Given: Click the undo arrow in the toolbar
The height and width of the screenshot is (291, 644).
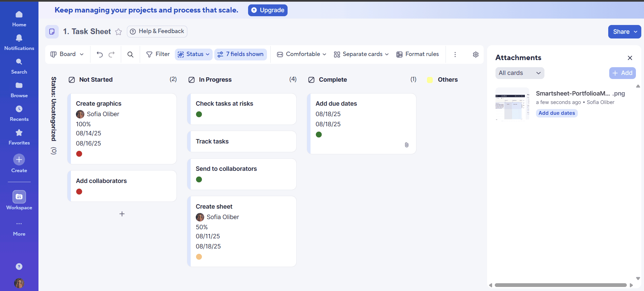Looking at the screenshot, I should click(x=100, y=54).
